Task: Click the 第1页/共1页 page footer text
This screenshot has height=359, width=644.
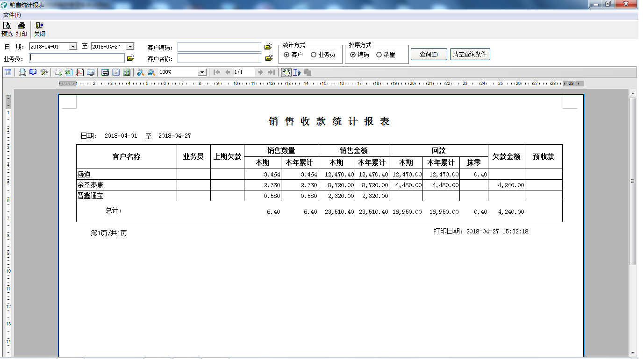Action: (x=109, y=233)
